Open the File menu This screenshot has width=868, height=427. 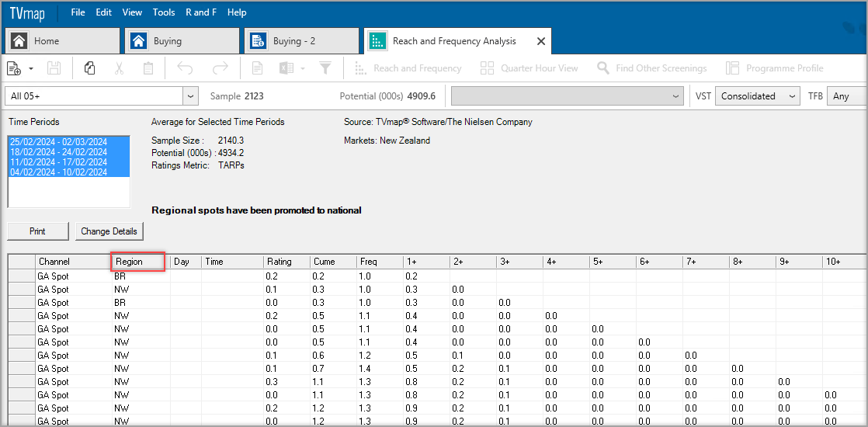(78, 12)
